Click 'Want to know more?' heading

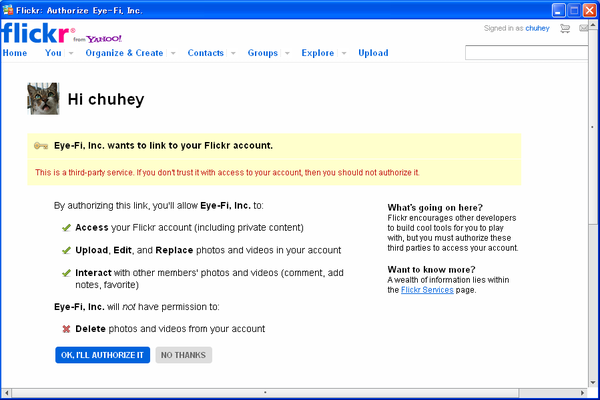(x=431, y=269)
